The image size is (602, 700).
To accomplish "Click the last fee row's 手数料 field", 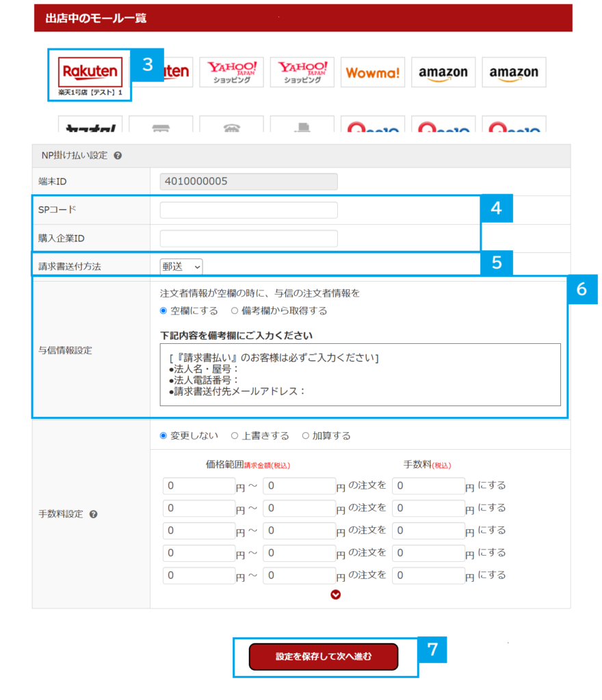I will pos(428,576).
